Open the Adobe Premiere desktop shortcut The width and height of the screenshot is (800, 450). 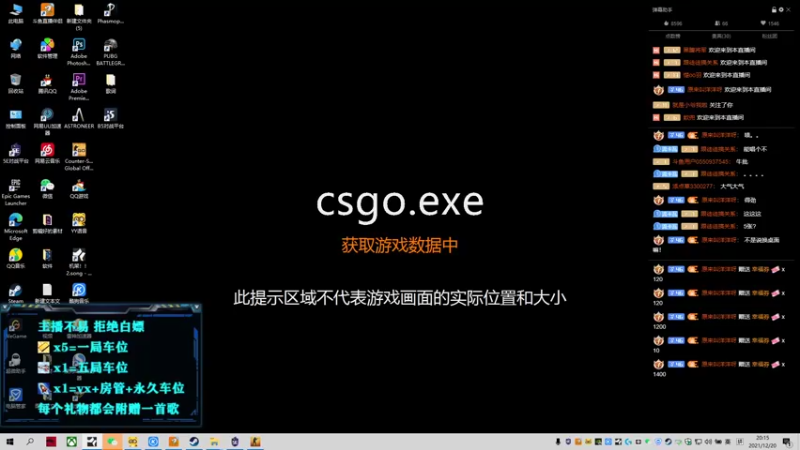tap(79, 87)
